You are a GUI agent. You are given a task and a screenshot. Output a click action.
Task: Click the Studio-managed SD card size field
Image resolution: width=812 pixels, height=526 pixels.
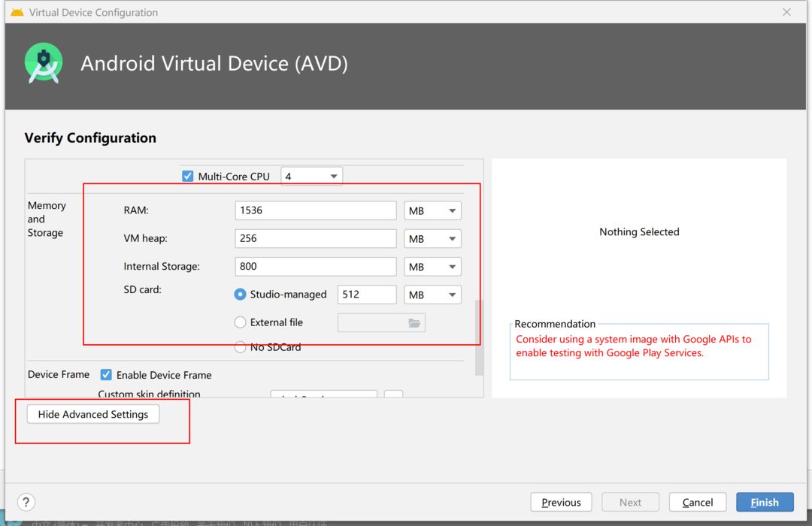pyautogui.click(x=367, y=294)
